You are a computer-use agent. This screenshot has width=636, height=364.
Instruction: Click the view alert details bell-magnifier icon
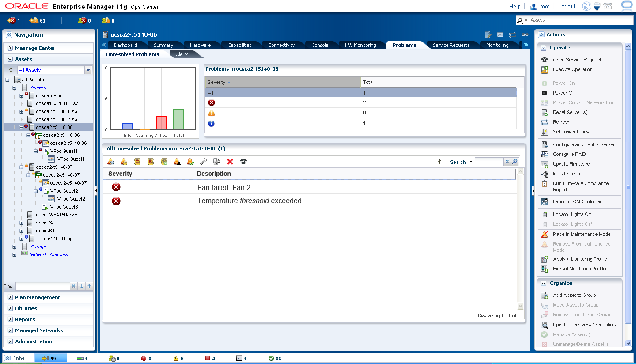point(111,162)
